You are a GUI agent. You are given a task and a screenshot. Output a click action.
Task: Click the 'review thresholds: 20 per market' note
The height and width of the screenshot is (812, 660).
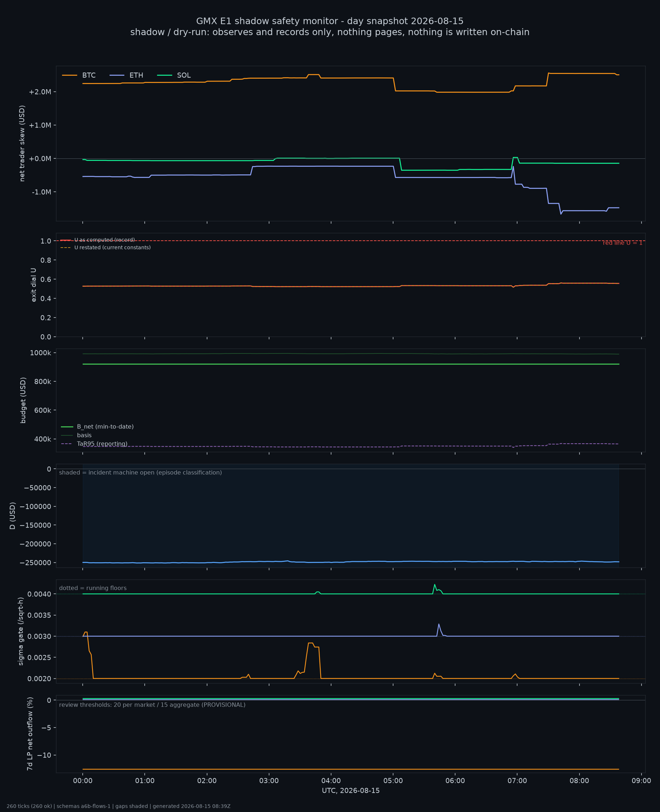click(x=152, y=705)
